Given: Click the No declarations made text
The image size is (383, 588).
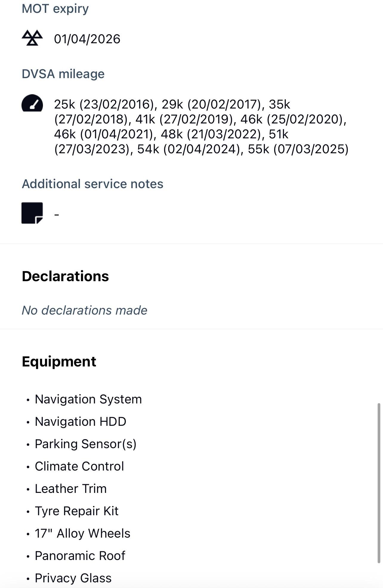Looking at the screenshot, I should coord(85,310).
